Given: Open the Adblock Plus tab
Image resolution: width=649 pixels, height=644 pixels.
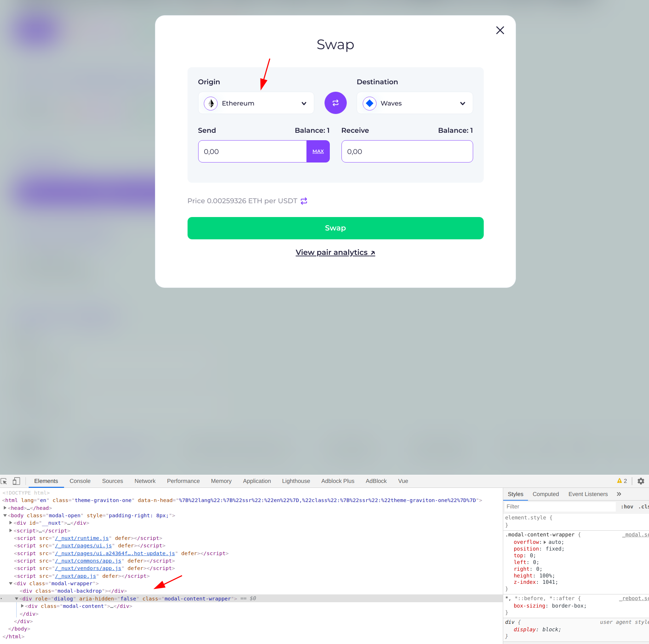Looking at the screenshot, I should click(x=338, y=481).
